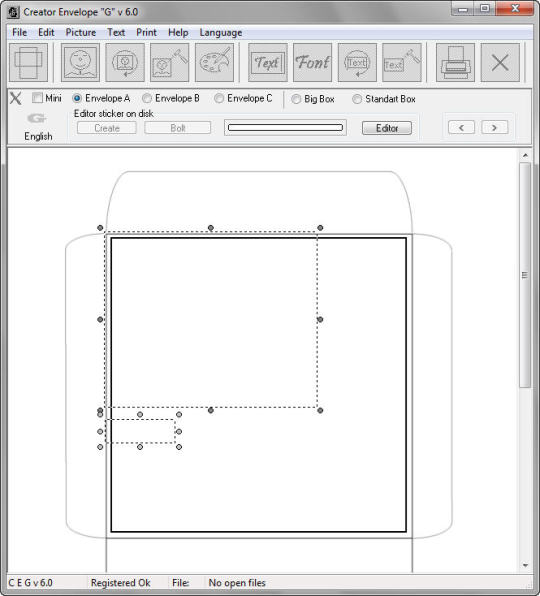Viewport: 540px width, 596px height.
Task: Open the Edit menu
Action: [46, 33]
